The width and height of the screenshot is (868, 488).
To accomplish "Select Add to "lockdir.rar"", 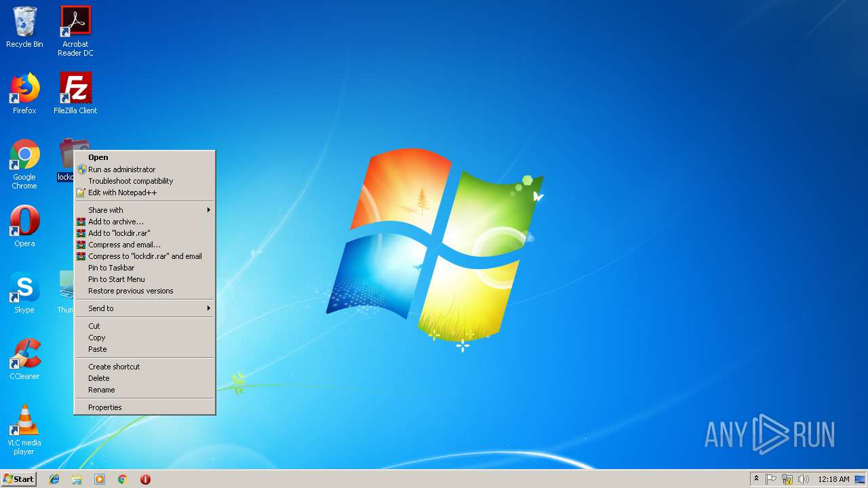I will [x=144, y=233].
